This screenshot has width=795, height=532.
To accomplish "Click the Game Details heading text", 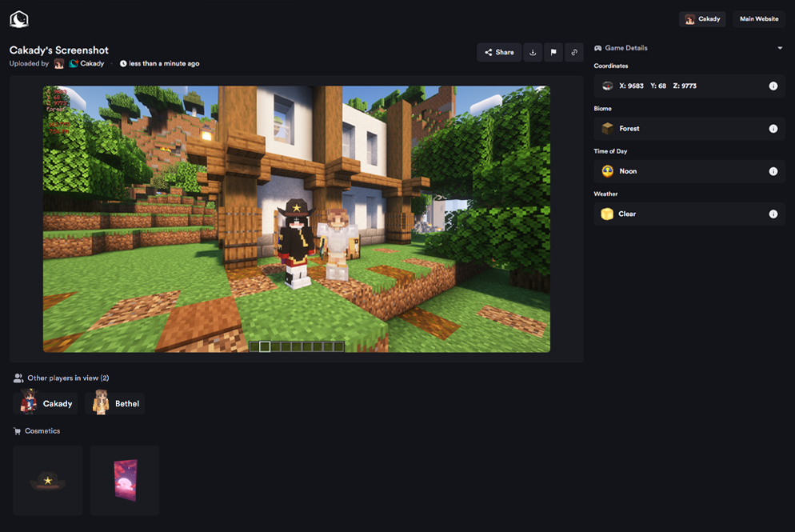I will [626, 48].
